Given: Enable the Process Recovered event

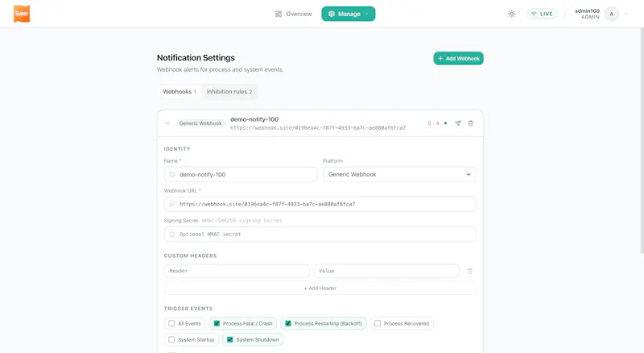Looking at the screenshot, I should (x=378, y=323).
